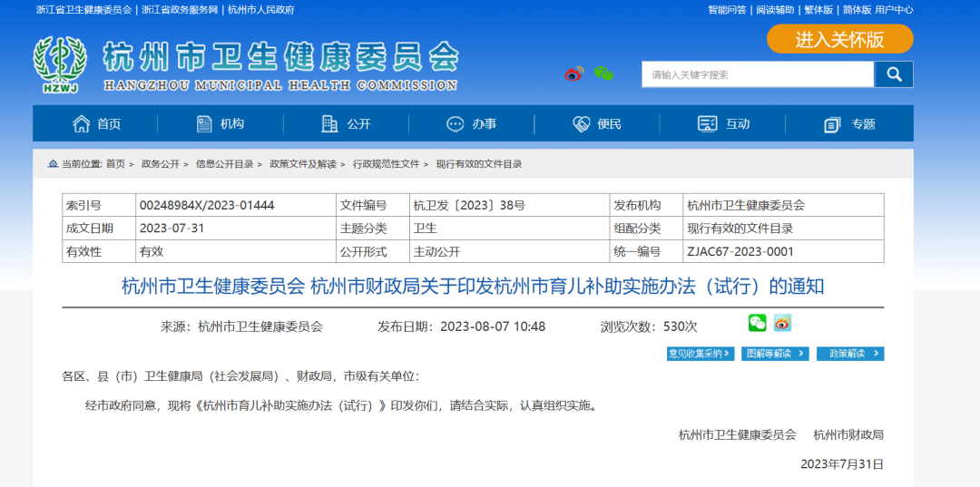Open the WeChat icon beside search box

click(603, 73)
